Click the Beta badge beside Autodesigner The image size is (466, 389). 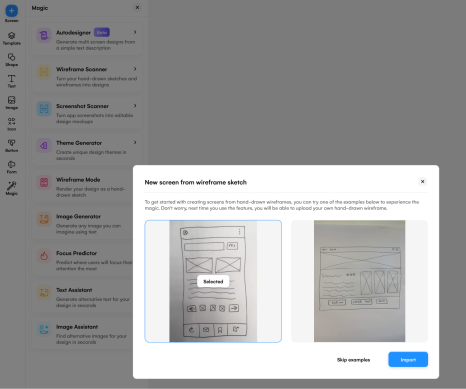[x=102, y=32]
